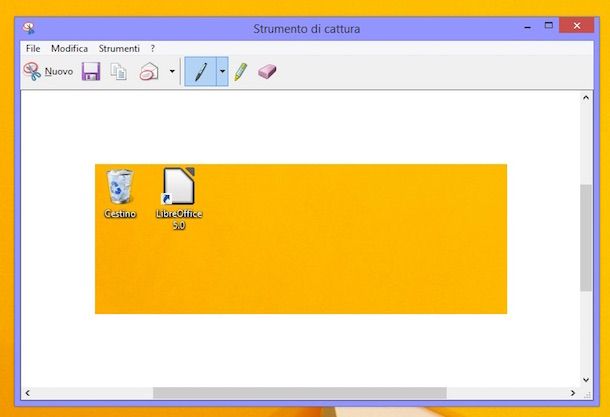Image resolution: width=610 pixels, height=417 pixels.
Task: Save the capture with the floppy disk icon
Action: tap(91, 72)
